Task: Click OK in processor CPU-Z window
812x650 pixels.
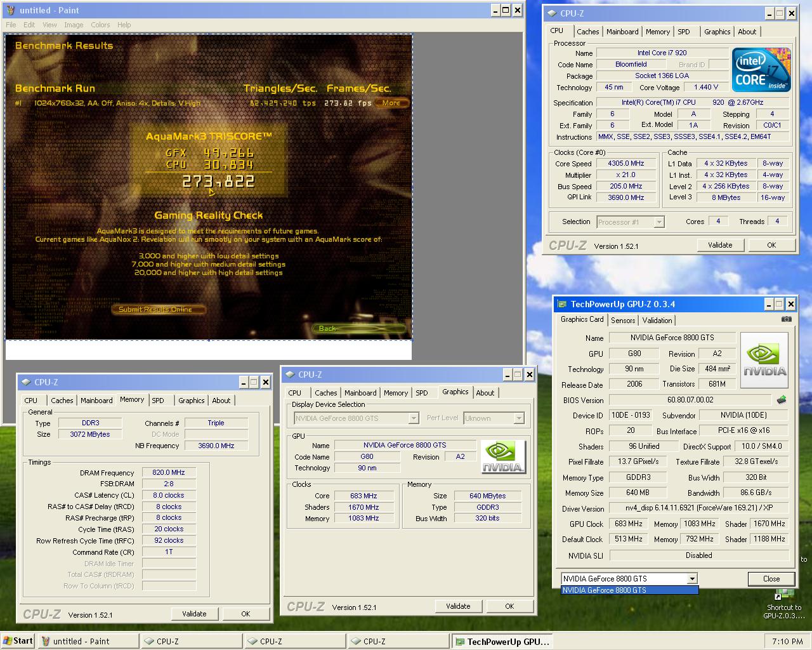Action: 771,245
